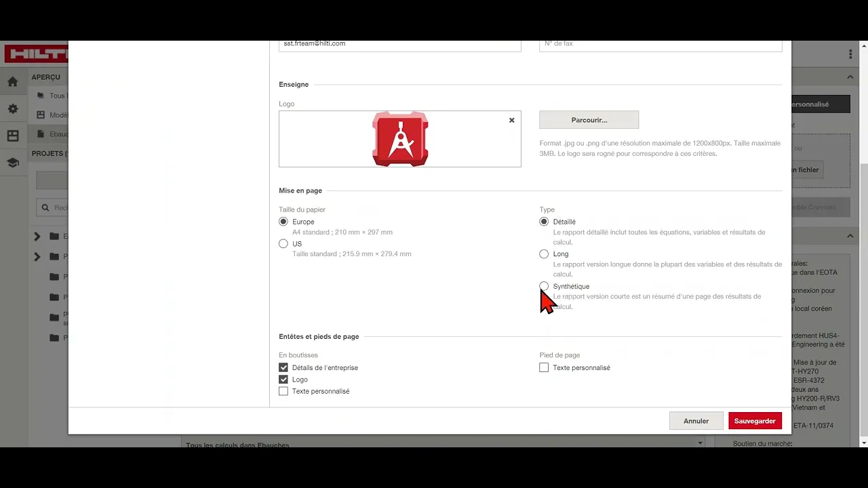Viewport: 868px width, 488px height.
Task: Select Europe paper size radio button
Action: [283, 222]
